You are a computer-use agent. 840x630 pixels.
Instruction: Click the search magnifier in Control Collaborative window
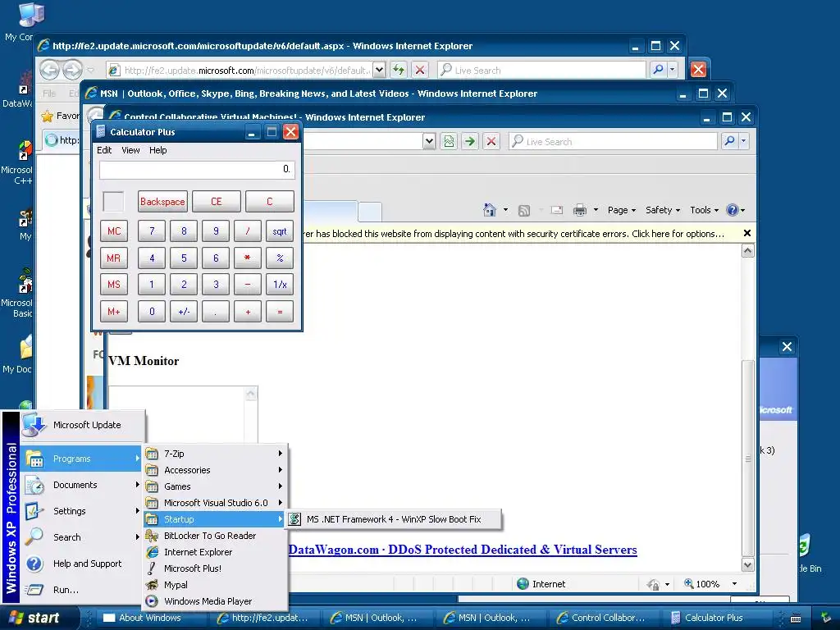pos(729,141)
